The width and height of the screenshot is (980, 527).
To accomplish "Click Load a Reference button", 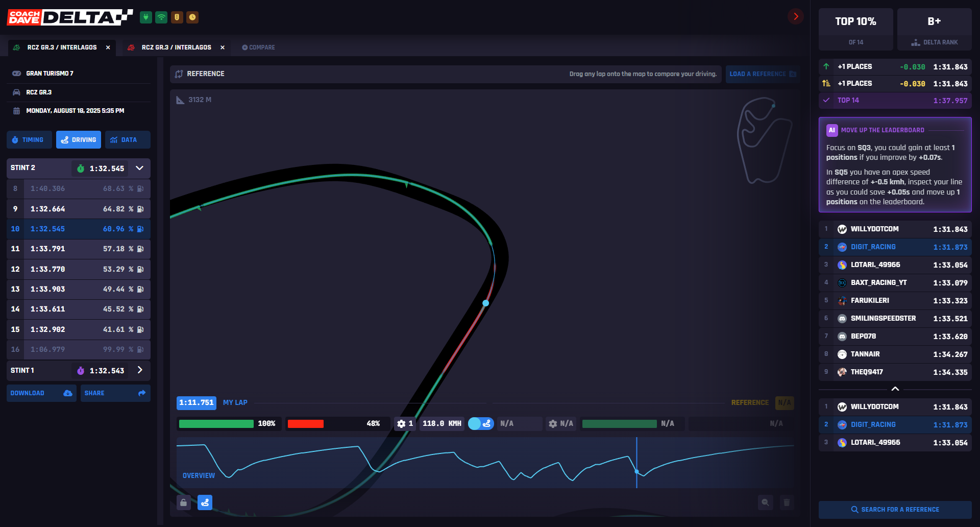I will tap(763, 74).
